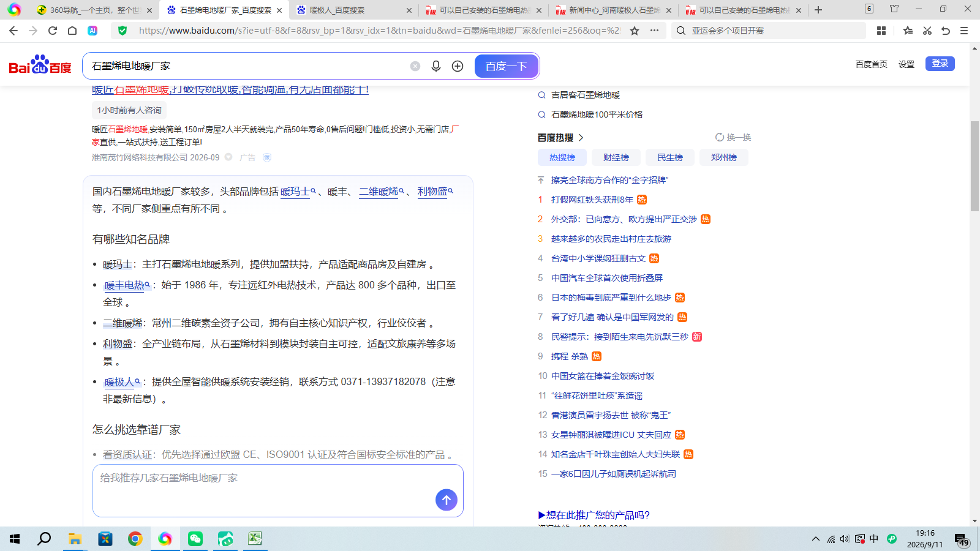Open related search 石墨烯地暖100平米价格
The height and width of the screenshot is (551, 980).
point(597,114)
